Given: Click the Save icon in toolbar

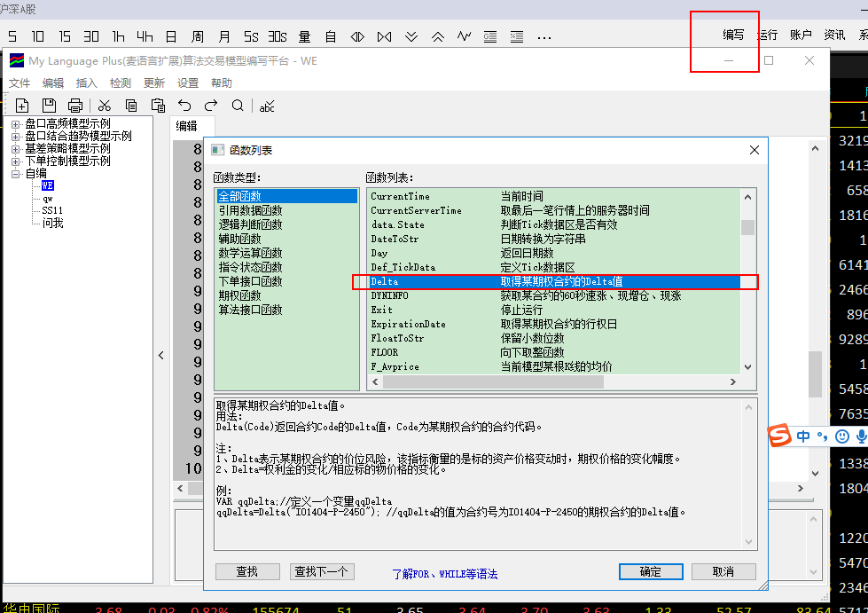Looking at the screenshot, I should click(50, 106).
